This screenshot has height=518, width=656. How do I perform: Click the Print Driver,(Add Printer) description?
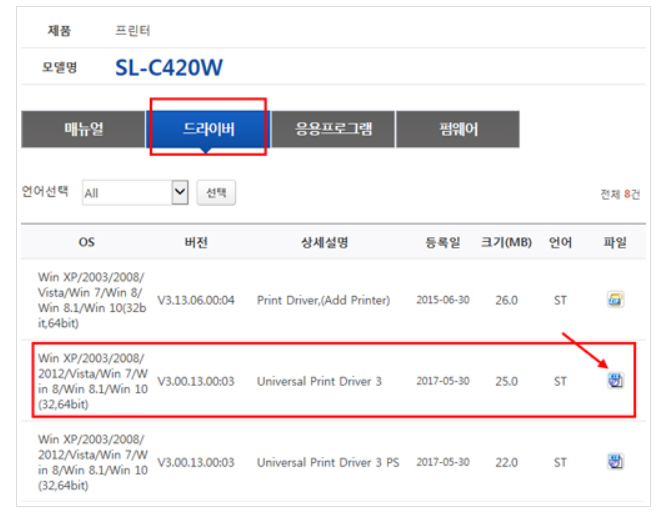point(323,300)
